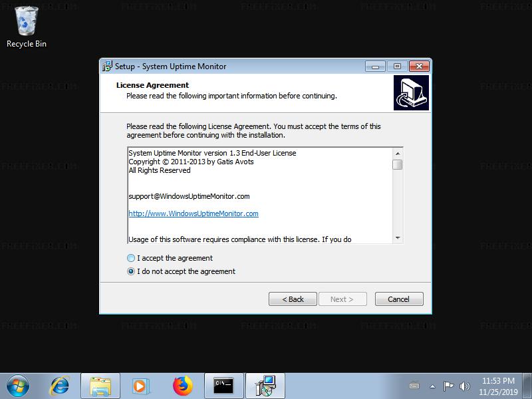Image resolution: width=532 pixels, height=399 pixels.
Task: Open the Windows Start menu orb
Action: 18,386
